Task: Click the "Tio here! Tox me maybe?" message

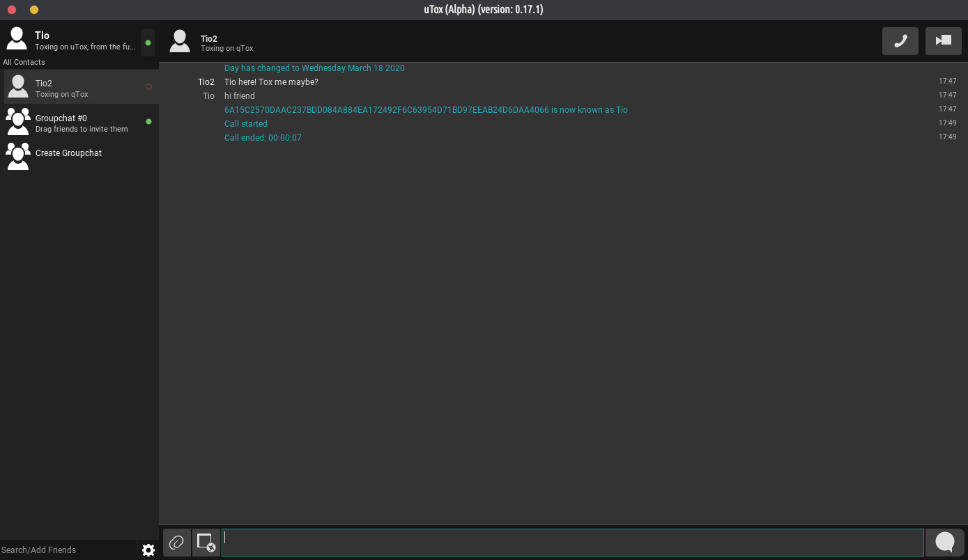Action: click(x=271, y=82)
